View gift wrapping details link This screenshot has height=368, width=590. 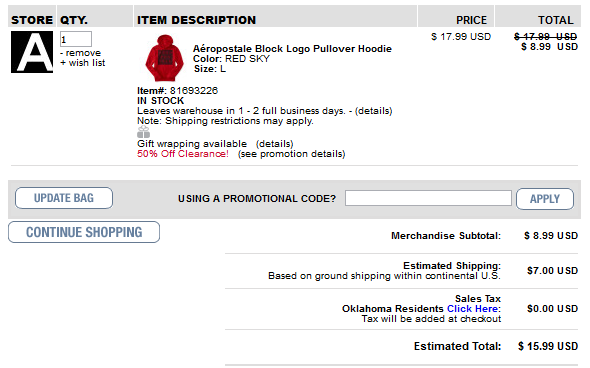point(275,144)
